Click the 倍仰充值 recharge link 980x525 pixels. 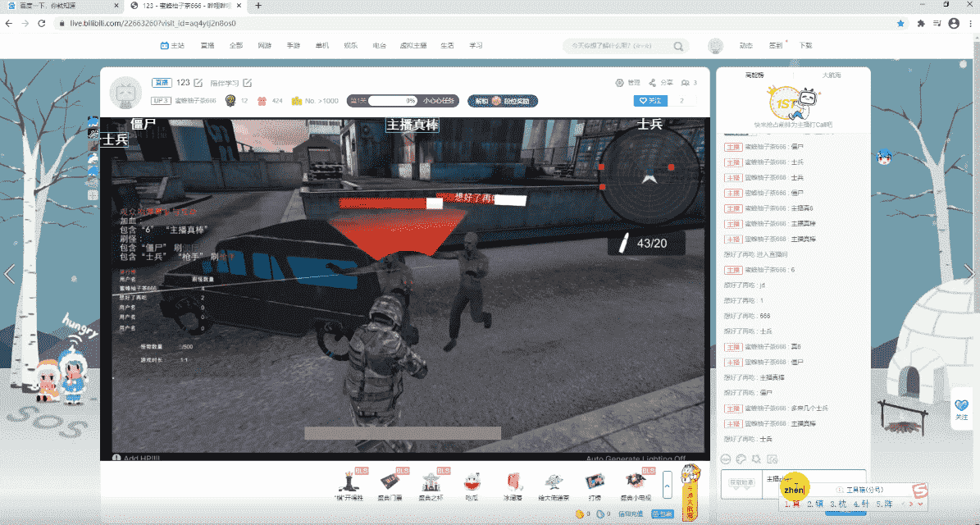[x=630, y=514]
